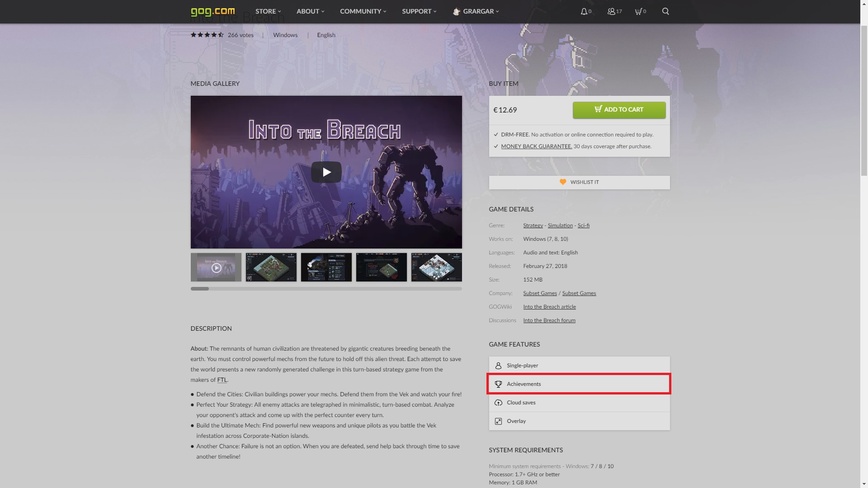The height and width of the screenshot is (488, 868).
Task: Click the Cloud saves cloud icon
Action: click(498, 403)
